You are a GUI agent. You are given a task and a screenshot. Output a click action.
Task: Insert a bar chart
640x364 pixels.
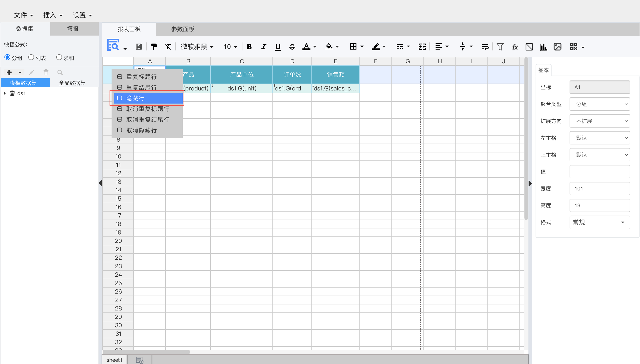pos(544,47)
